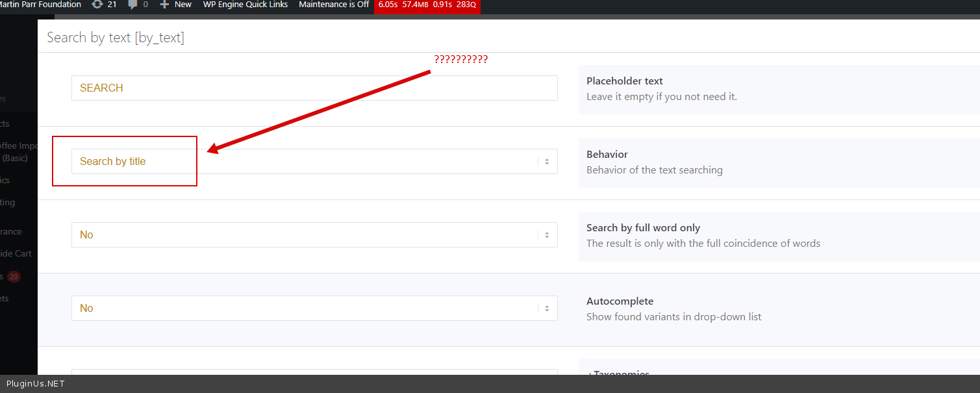Open the Martin Parr Foundation site menu
This screenshot has width=980, height=393.
tap(40, 5)
